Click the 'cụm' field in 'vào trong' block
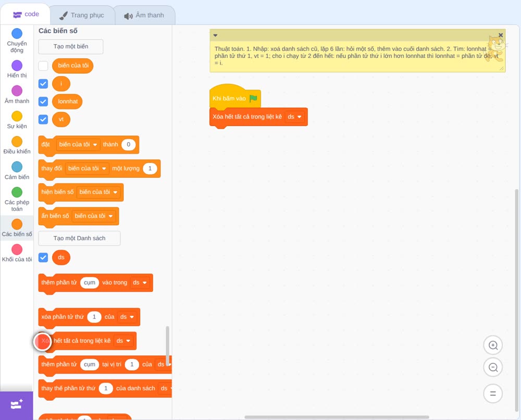 click(90, 283)
